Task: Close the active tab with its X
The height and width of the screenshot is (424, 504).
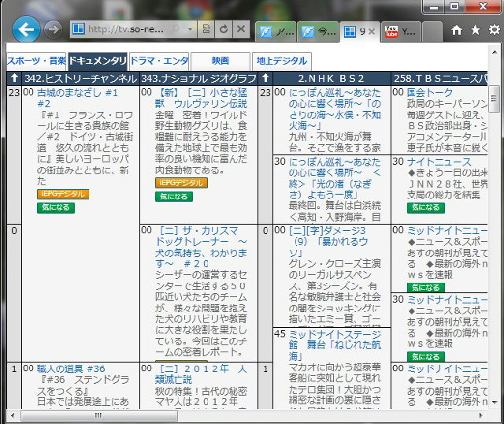Action: click(x=372, y=32)
